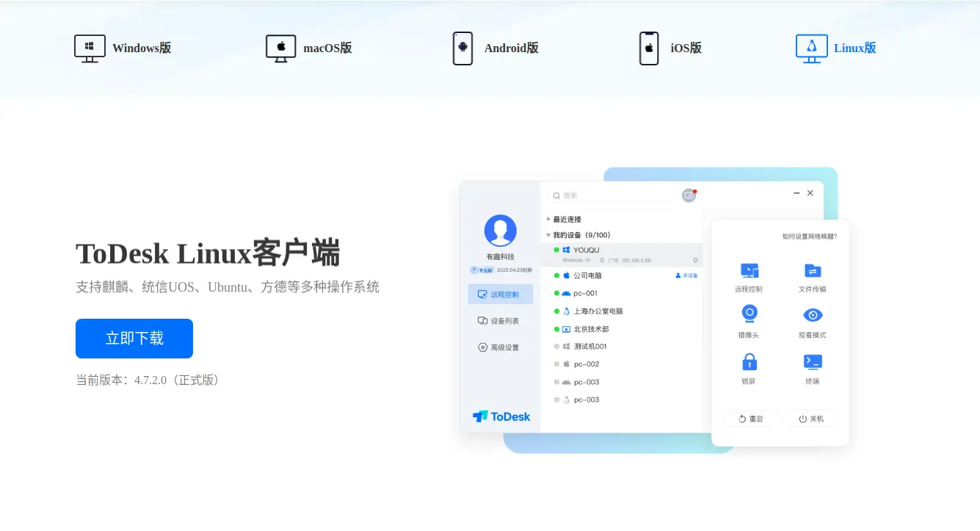The width and height of the screenshot is (980, 531).
Task: Select the YOUQU device row
Action: tap(622, 254)
